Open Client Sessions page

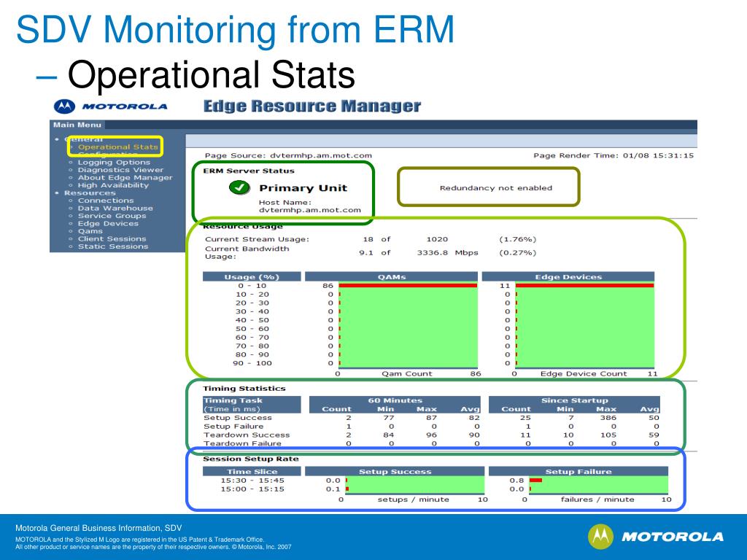[112, 238]
